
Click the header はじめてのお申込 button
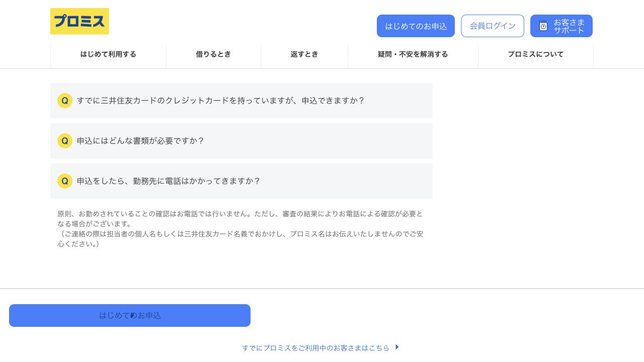pyautogui.click(x=416, y=26)
